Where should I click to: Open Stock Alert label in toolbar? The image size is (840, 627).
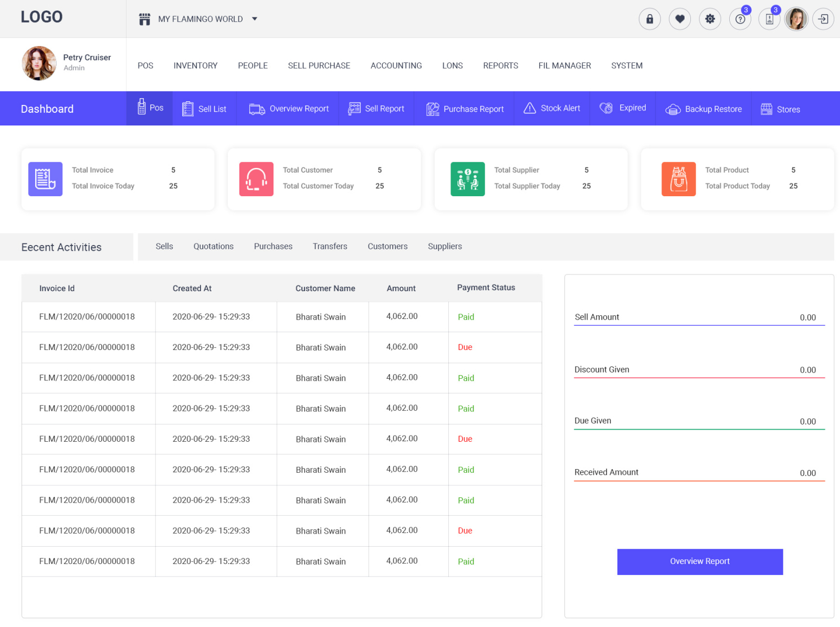(x=560, y=108)
